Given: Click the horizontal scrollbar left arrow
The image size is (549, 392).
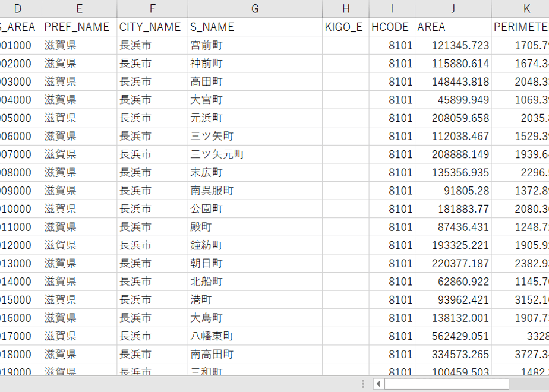Looking at the screenshot, I should 378,384.
